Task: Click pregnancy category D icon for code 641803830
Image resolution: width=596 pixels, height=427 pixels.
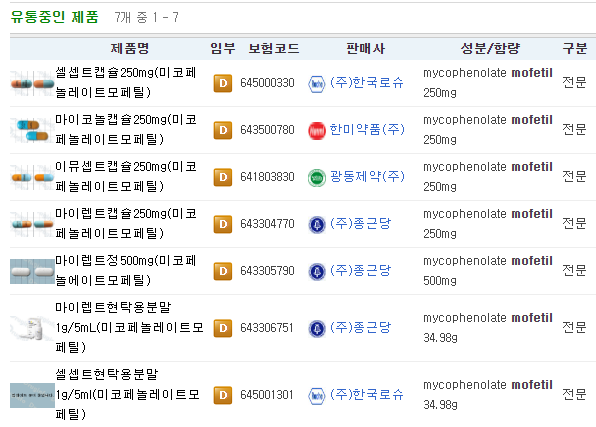Action: click(x=223, y=177)
